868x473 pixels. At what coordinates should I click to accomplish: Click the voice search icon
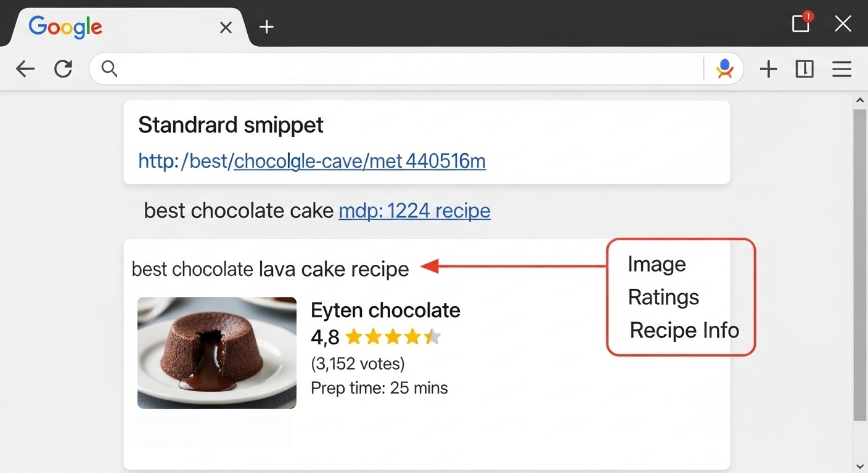724,69
